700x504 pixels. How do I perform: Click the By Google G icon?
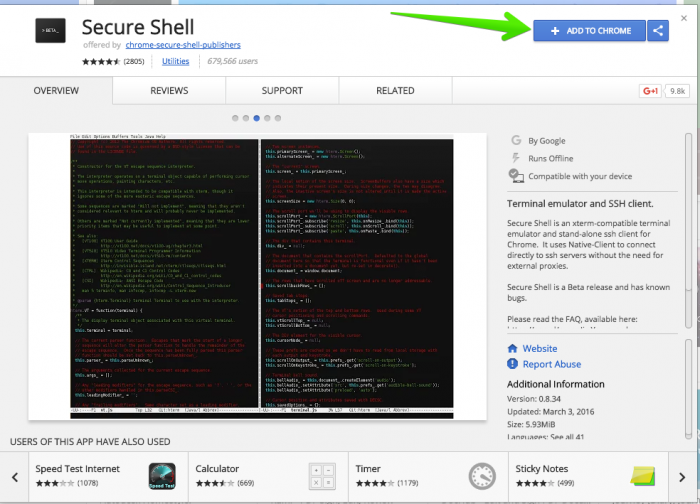click(x=516, y=140)
